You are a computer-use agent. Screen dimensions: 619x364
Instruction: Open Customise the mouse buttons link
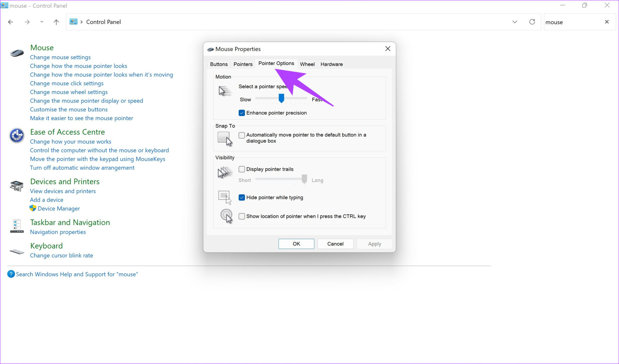(69, 110)
